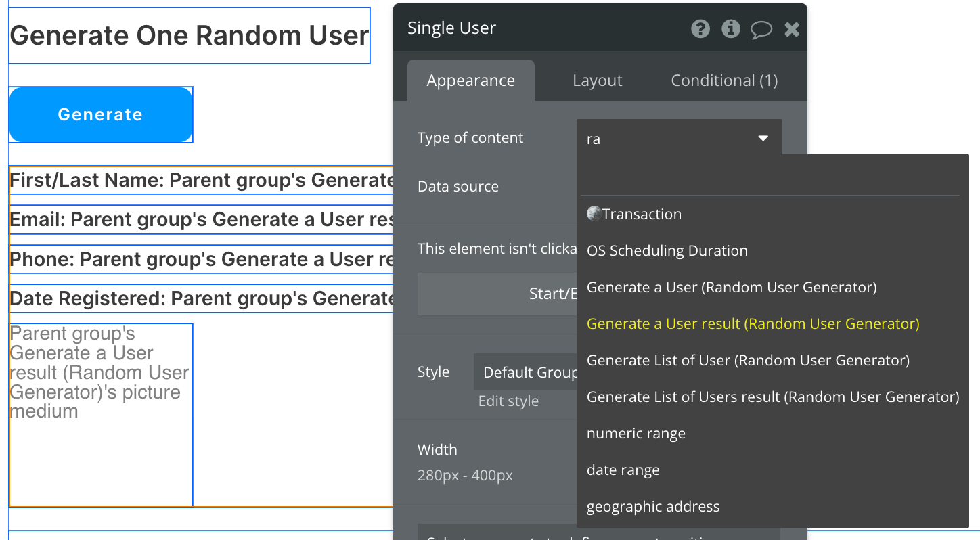Select Generate a User (Random User Generator)
Viewport: 980px width, 540px height.
coord(731,288)
